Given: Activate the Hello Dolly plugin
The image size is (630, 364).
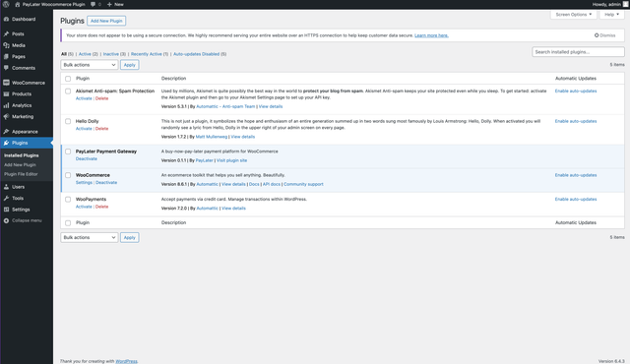Looking at the screenshot, I should click(x=84, y=129).
